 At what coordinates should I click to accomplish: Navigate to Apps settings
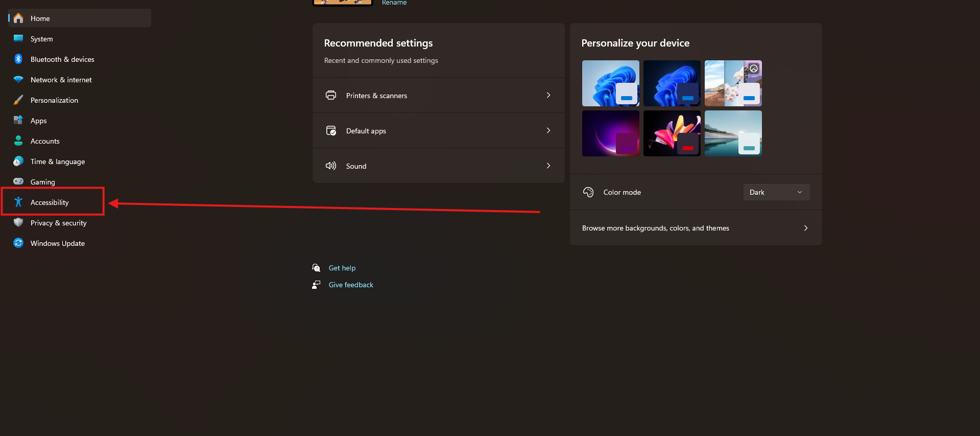click(x=79, y=121)
